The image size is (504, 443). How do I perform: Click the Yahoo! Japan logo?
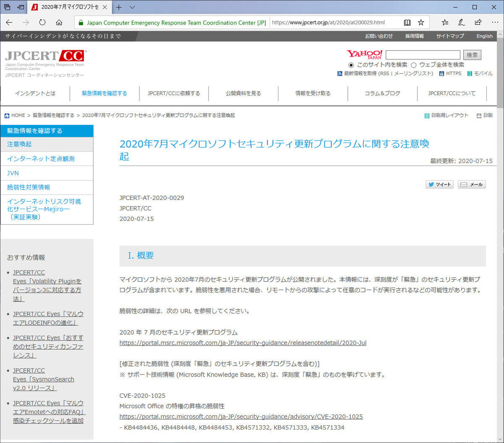click(x=364, y=55)
